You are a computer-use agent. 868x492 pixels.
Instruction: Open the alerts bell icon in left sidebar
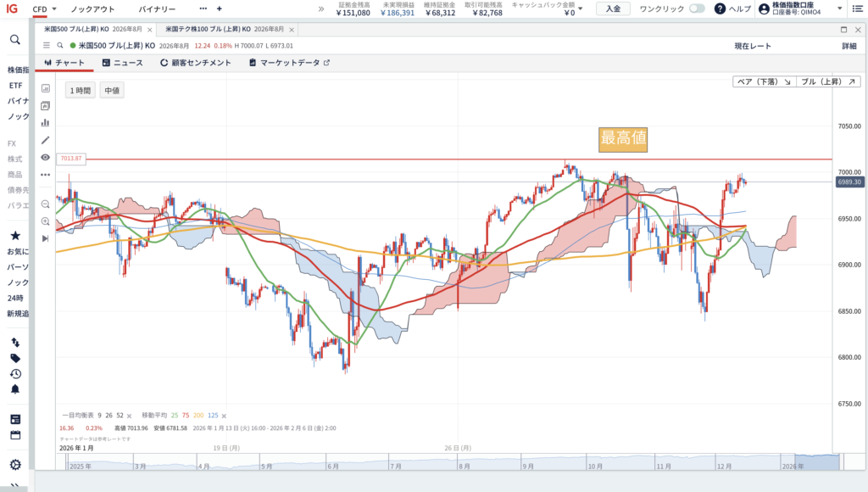coord(15,389)
